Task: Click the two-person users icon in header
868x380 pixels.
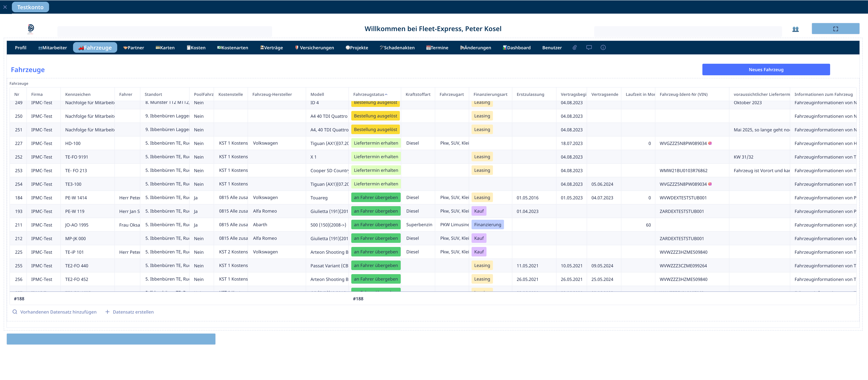Action: (x=795, y=29)
